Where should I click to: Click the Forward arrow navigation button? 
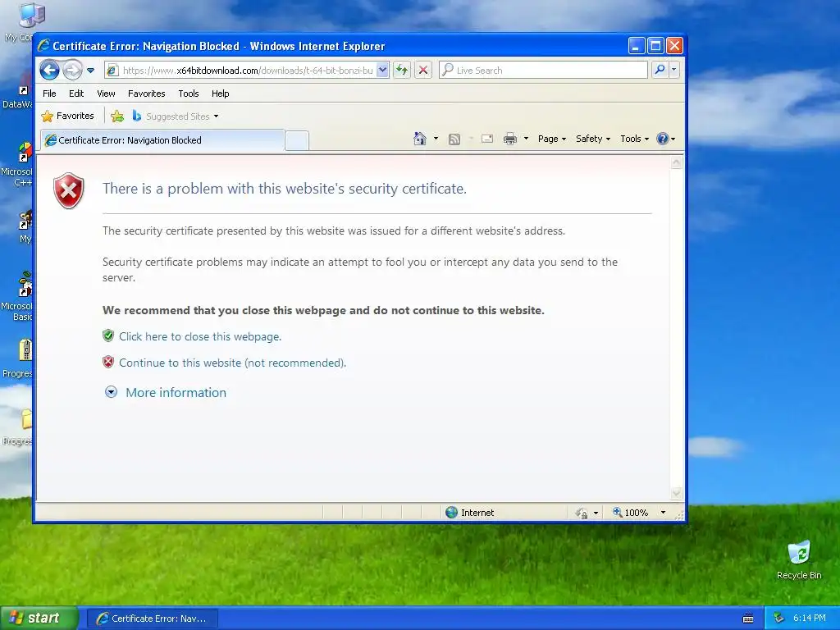tap(72, 71)
